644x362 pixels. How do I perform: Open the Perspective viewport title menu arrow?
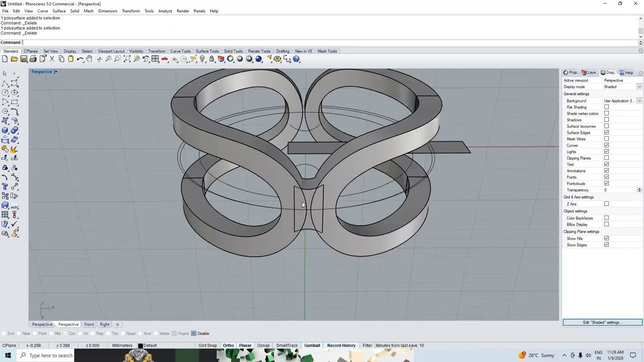56,72
